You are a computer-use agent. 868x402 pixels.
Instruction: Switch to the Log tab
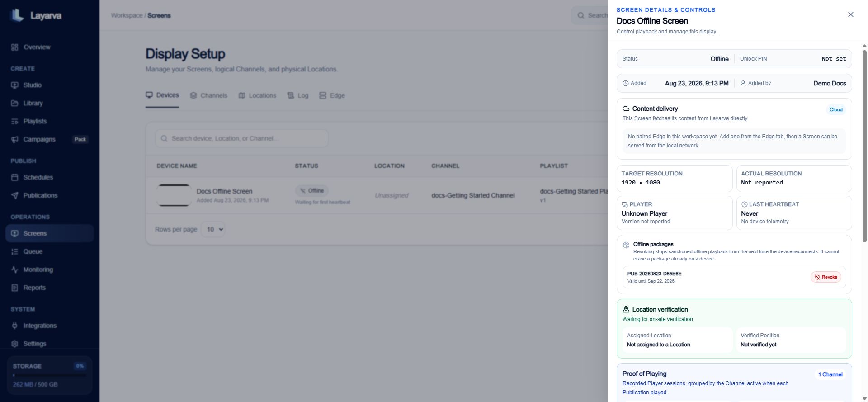[x=298, y=95]
